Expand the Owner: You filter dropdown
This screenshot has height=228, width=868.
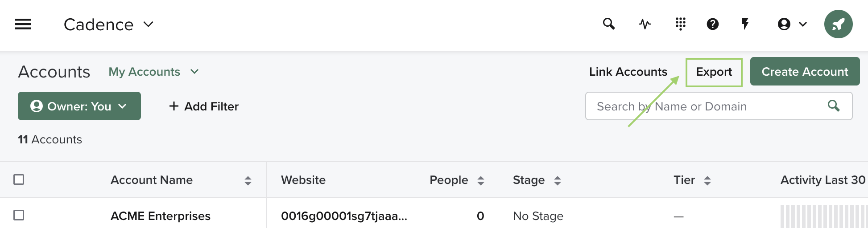[x=79, y=106]
